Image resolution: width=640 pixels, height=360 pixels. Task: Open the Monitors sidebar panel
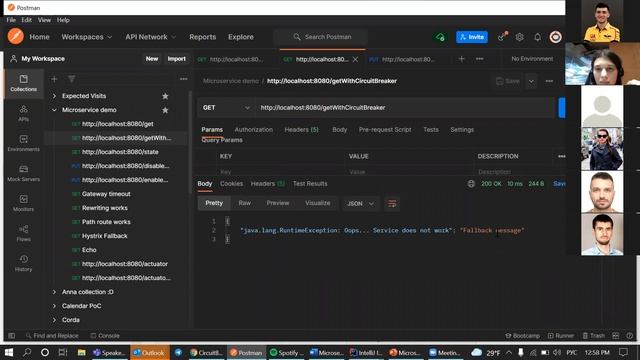[x=23, y=203]
